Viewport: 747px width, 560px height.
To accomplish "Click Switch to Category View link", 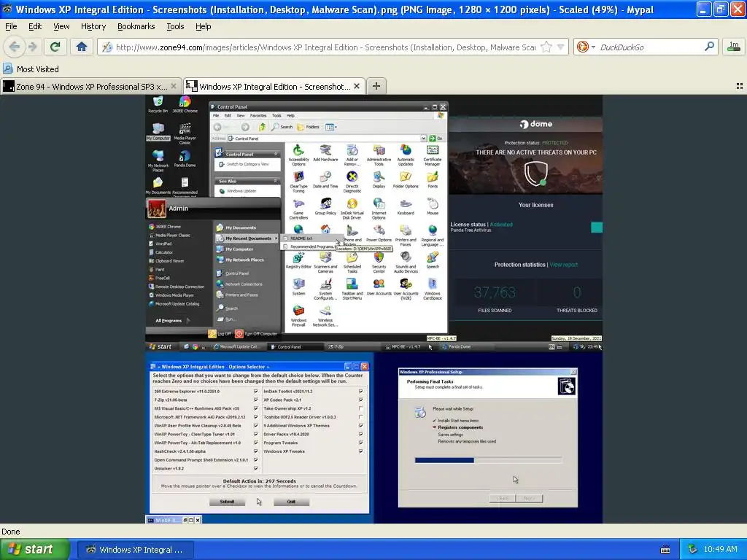I will (x=247, y=164).
